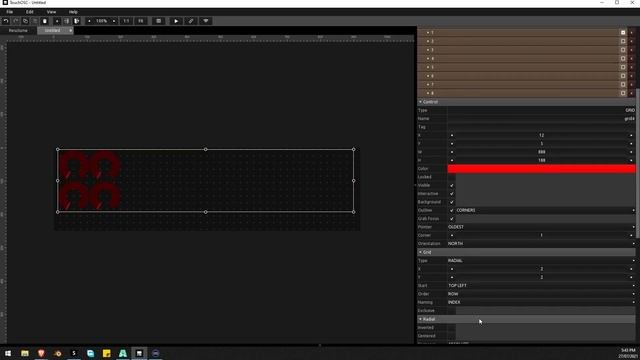Screen dimensions: 640x360
Task: Click the 1:1 zoom button
Action: (x=127, y=21)
